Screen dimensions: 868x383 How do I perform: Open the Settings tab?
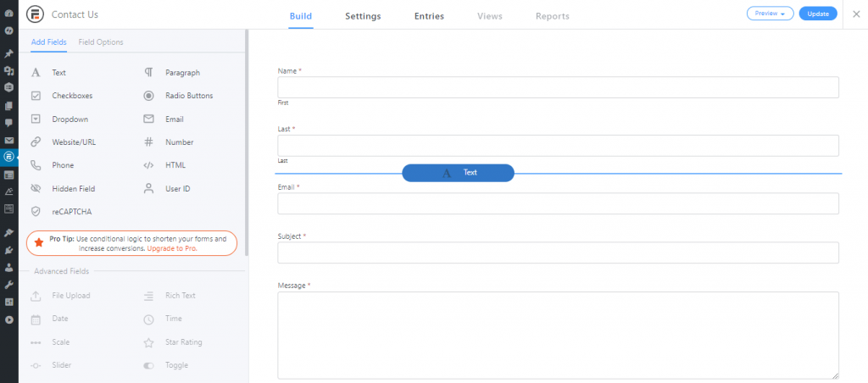pos(363,16)
